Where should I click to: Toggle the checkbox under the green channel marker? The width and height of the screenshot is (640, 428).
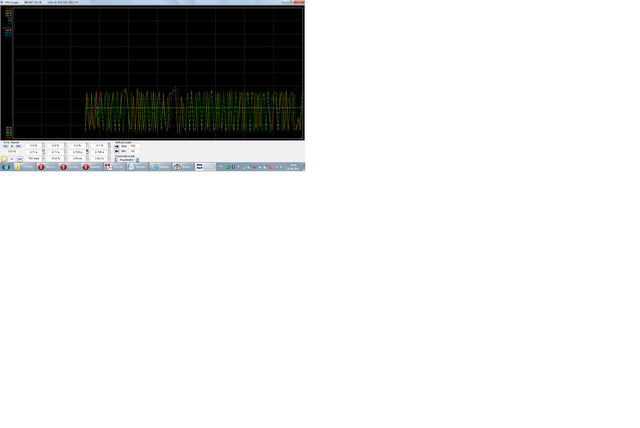click(x=87, y=153)
